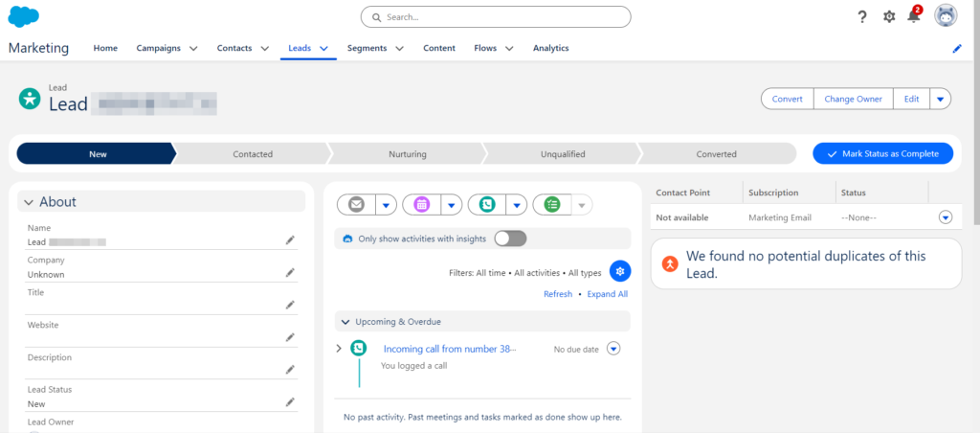The image size is (980, 433).
Task: Click Mark Status as Complete
Action: (x=882, y=153)
